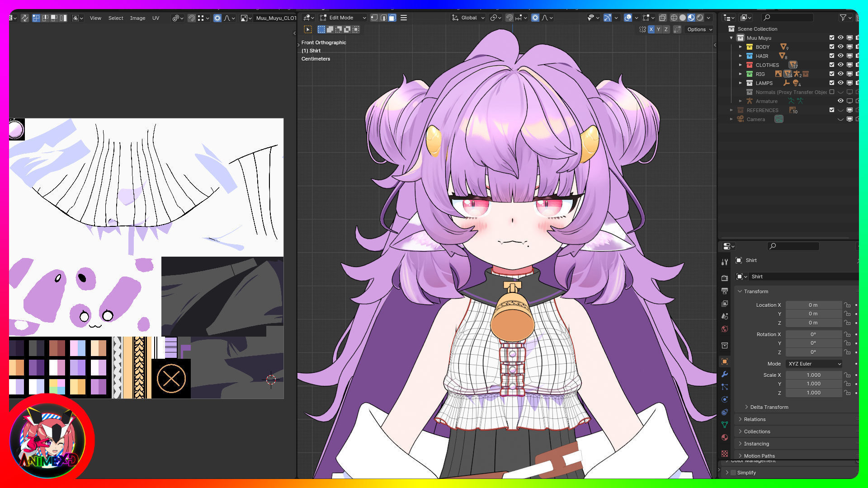Expand the BODY collection

740,47
